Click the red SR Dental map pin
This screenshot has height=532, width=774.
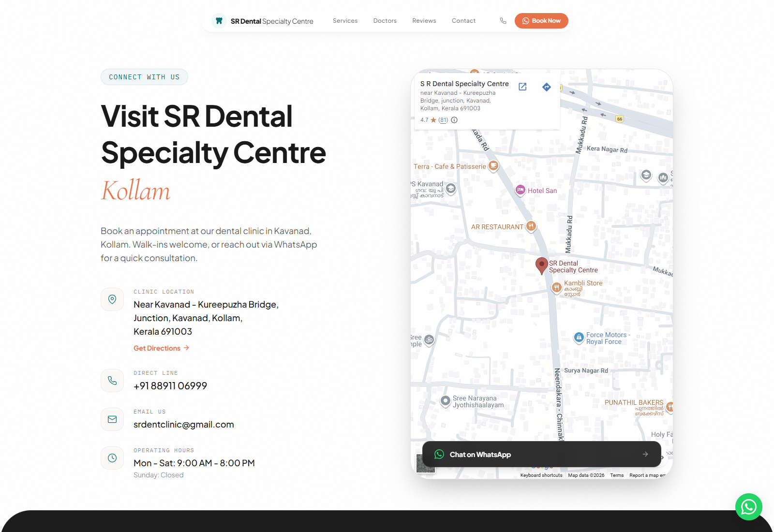click(x=542, y=266)
